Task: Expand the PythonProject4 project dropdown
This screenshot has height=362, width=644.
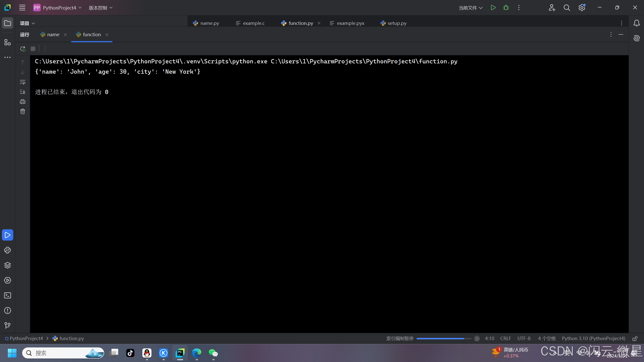Action: 58,8
